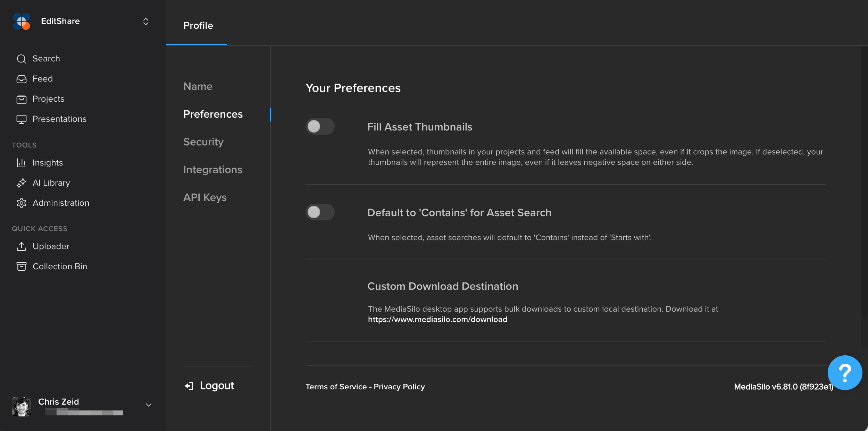This screenshot has height=431, width=868.
Task: Click the Logout button
Action: [209, 386]
